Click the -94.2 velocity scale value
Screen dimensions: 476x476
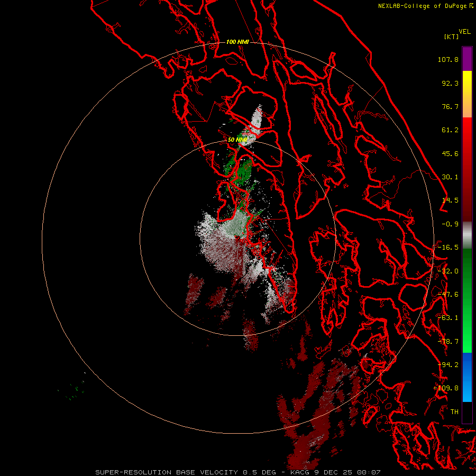[x=448, y=365]
